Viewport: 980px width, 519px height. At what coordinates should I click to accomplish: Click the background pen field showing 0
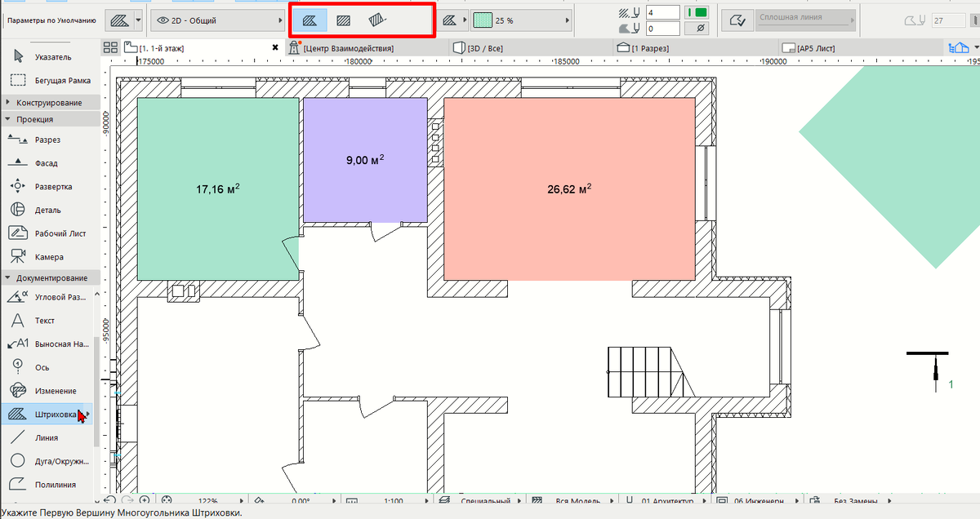662,29
